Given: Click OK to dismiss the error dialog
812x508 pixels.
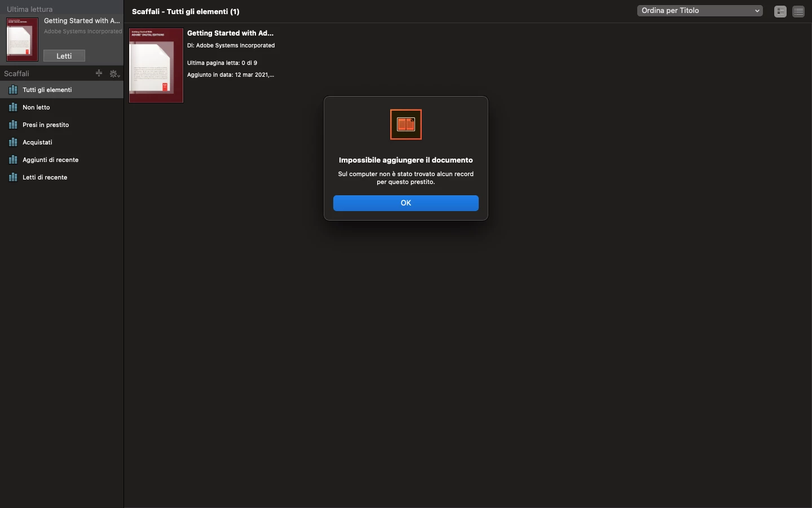Looking at the screenshot, I should [x=406, y=203].
